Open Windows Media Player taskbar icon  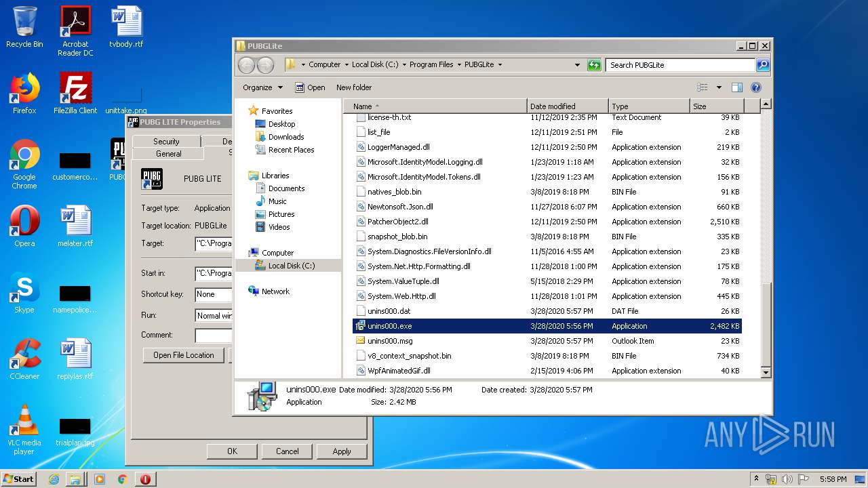(x=100, y=479)
